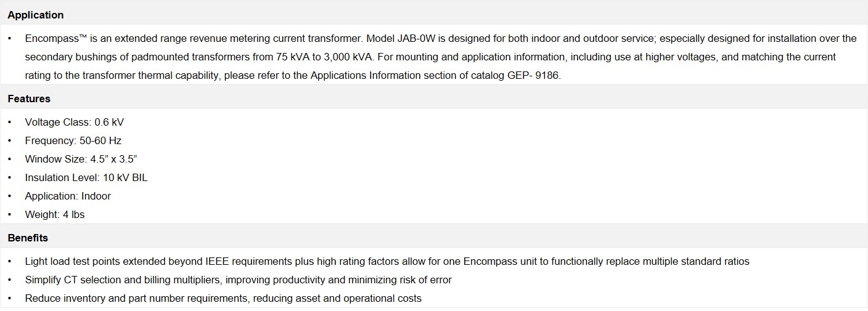Image resolution: width=868 pixels, height=311 pixels.
Task: Click the Benefits section header
Action: pyautogui.click(x=28, y=238)
